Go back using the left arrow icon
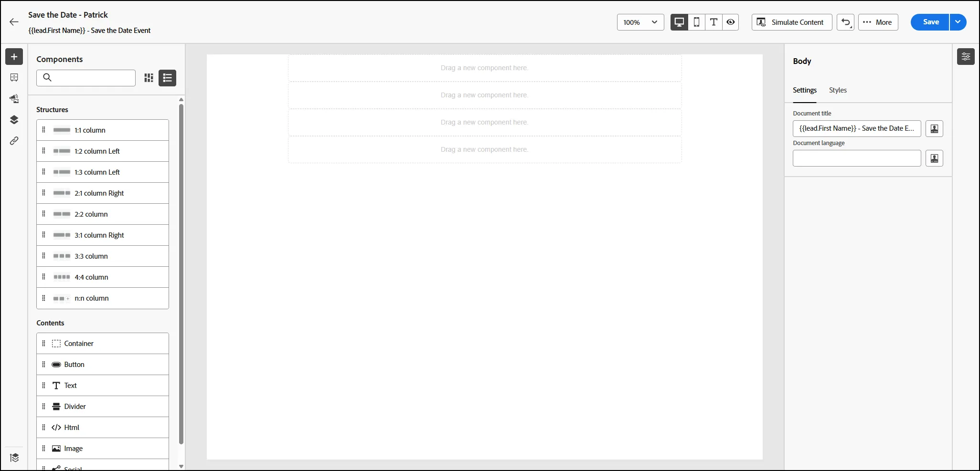Image resolution: width=980 pixels, height=471 pixels. coord(14,22)
